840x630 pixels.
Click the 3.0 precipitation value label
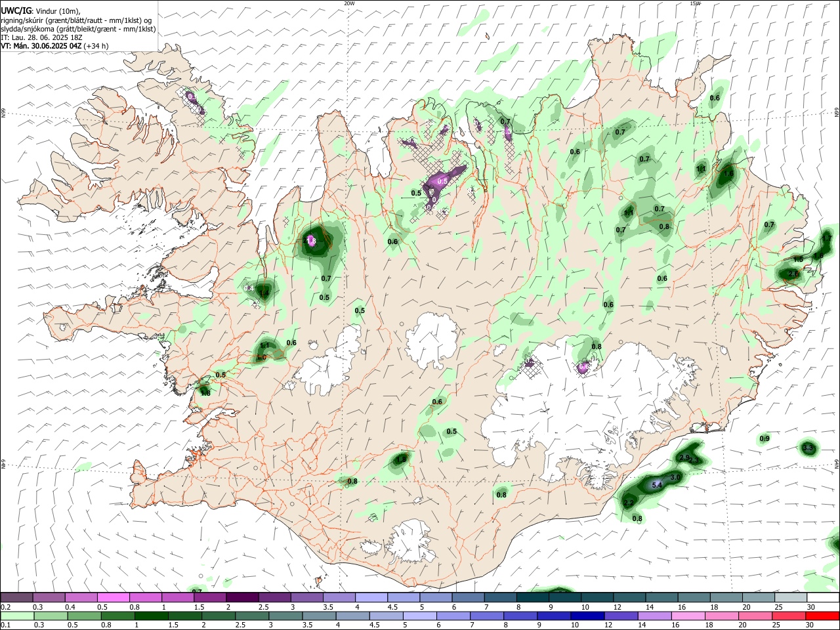pyautogui.click(x=675, y=477)
